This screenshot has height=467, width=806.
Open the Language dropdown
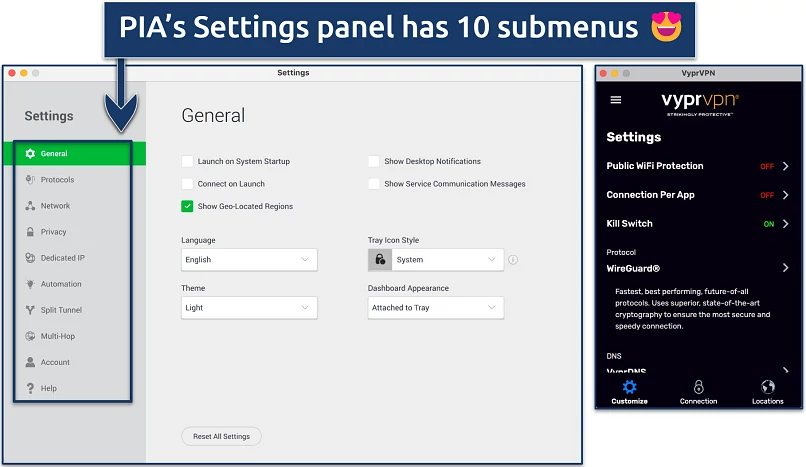click(x=249, y=260)
